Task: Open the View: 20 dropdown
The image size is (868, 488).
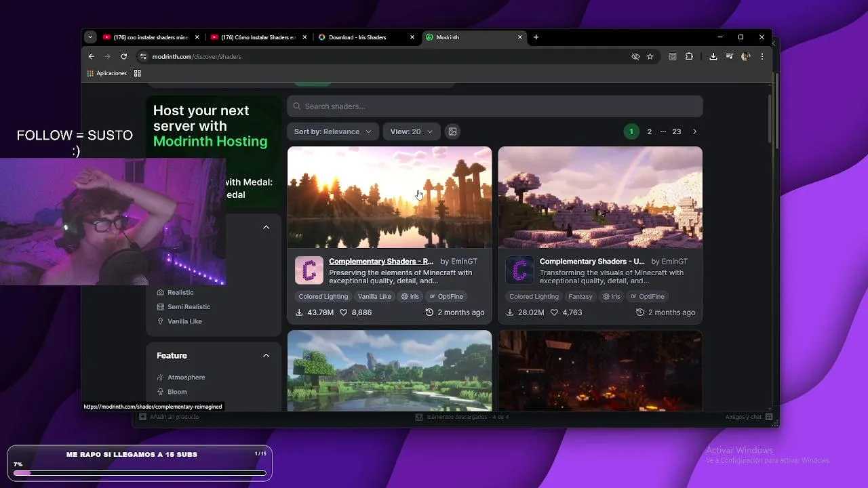Action: click(411, 131)
